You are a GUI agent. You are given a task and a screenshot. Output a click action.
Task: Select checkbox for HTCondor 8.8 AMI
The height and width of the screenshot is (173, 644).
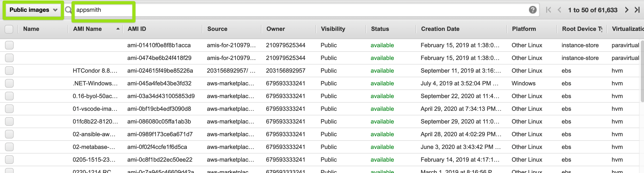(9, 71)
